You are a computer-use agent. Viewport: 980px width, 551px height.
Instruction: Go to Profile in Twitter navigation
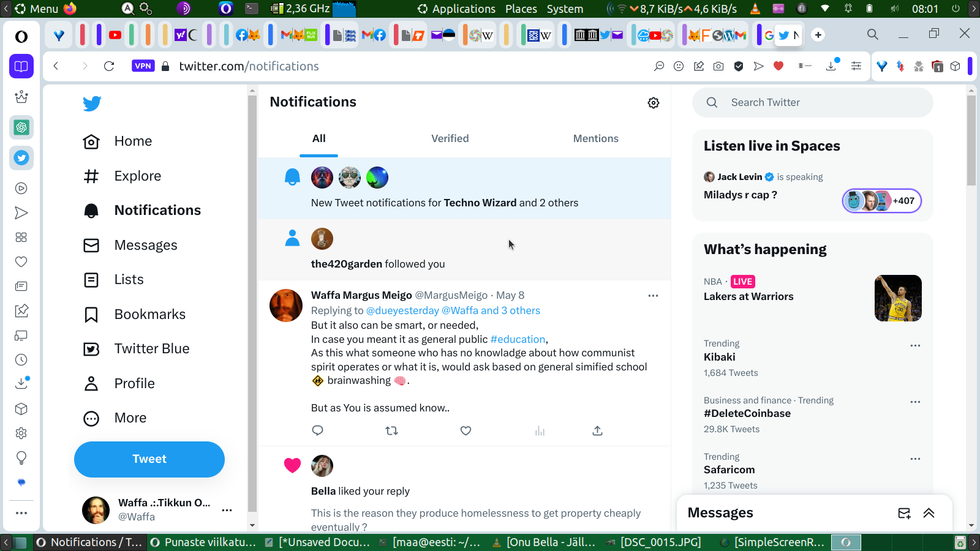pos(119,384)
